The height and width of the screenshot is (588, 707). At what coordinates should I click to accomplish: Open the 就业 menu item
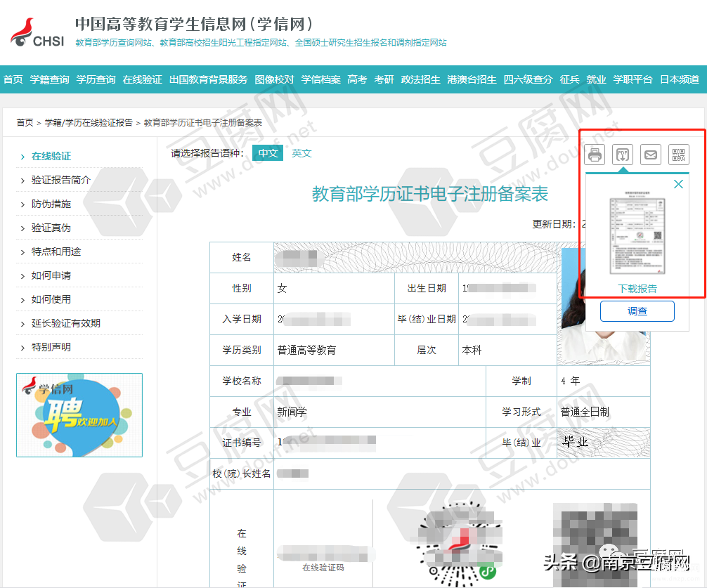pyautogui.click(x=596, y=80)
